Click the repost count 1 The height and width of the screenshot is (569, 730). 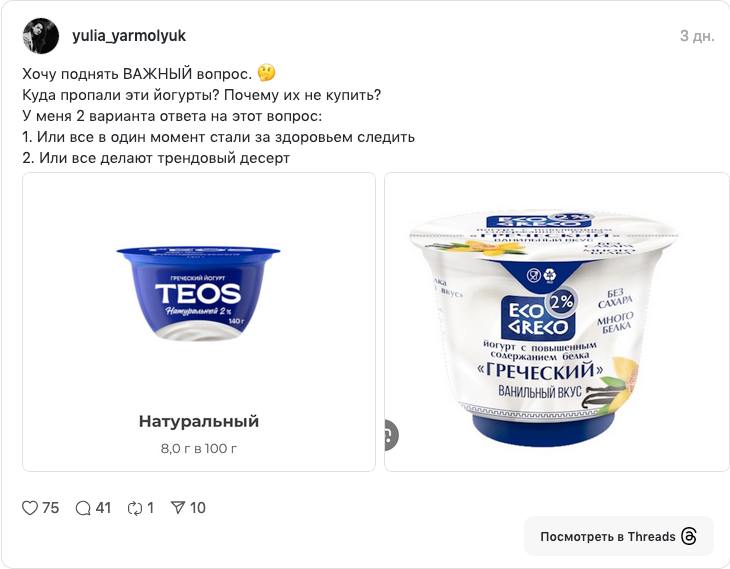tap(150, 508)
